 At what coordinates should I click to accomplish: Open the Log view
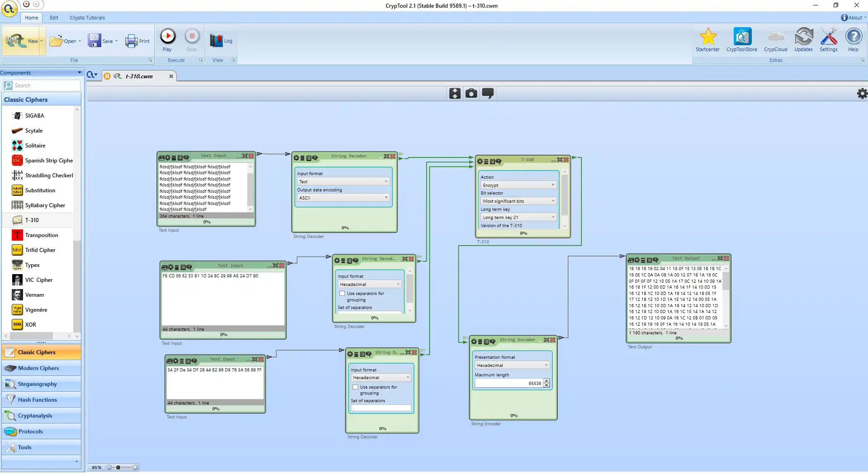click(x=221, y=41)
